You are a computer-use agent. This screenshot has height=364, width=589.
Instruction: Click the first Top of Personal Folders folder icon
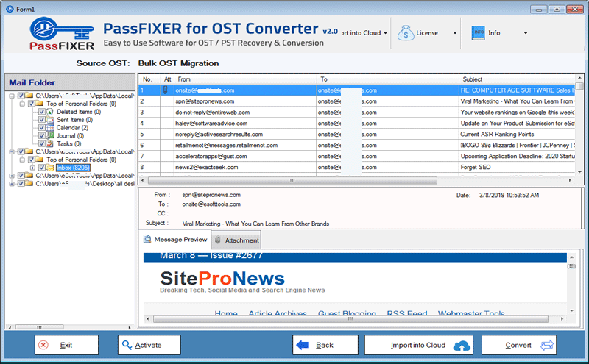coord(40,104)
